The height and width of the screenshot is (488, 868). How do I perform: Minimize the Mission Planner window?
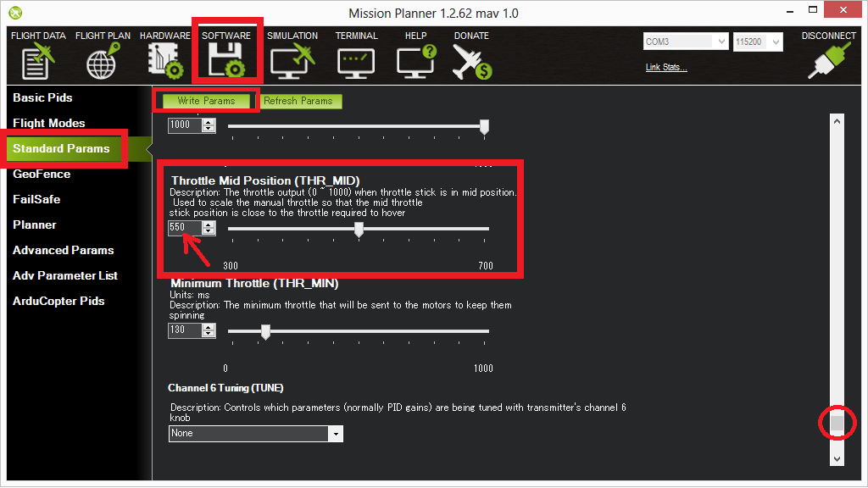pos(790,10)
